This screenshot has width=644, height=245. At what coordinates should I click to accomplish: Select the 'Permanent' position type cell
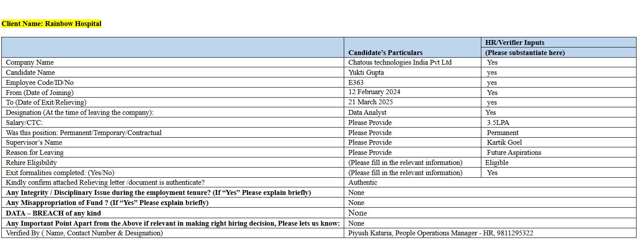[x=502, y=133]
